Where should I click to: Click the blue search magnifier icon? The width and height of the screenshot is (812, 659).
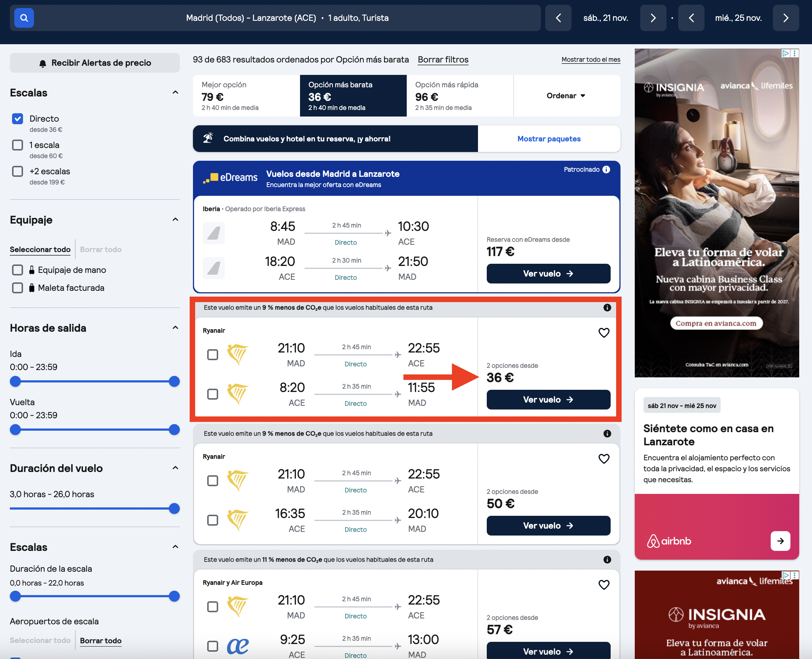click(24, 18)
